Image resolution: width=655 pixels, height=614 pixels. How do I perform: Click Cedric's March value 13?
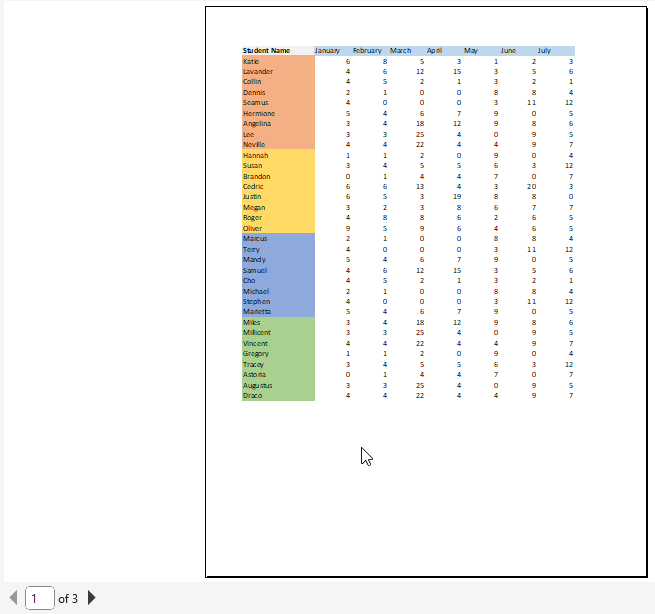(x=420, y=186)
